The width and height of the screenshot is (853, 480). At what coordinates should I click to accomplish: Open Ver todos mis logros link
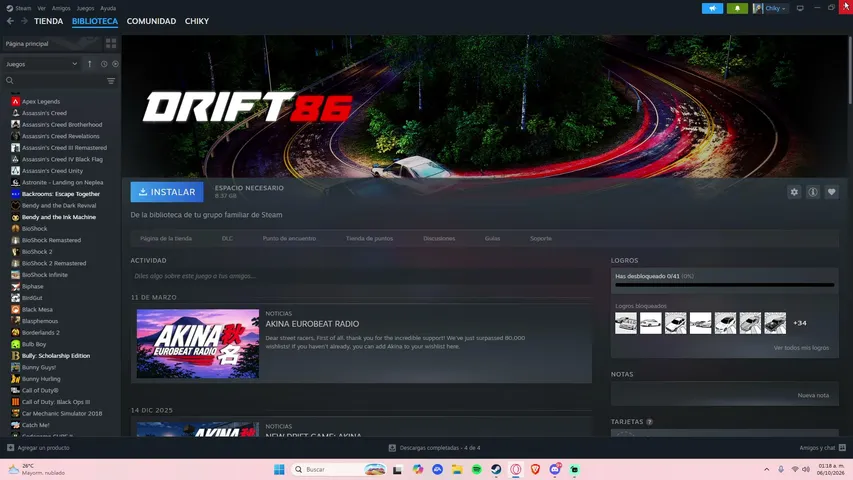coord(801,348)
